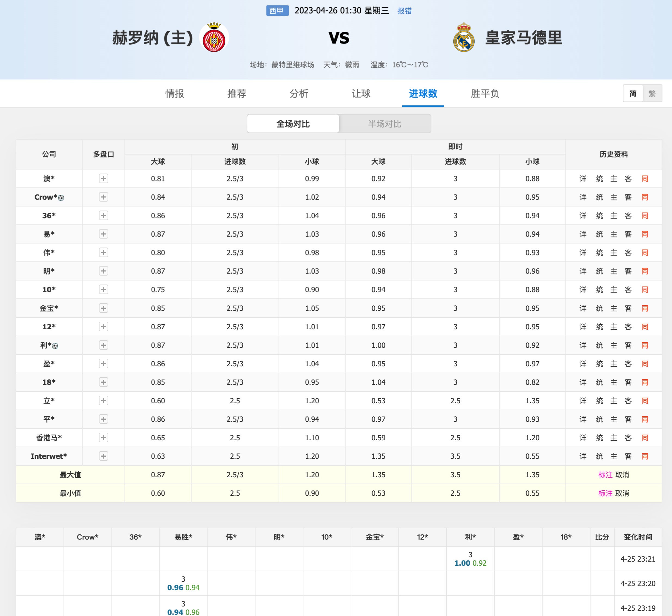Click the 赫罗纳 (主) home team name
Image resolution: width=672 pixels, height=616 pixels.
(153, 38)
